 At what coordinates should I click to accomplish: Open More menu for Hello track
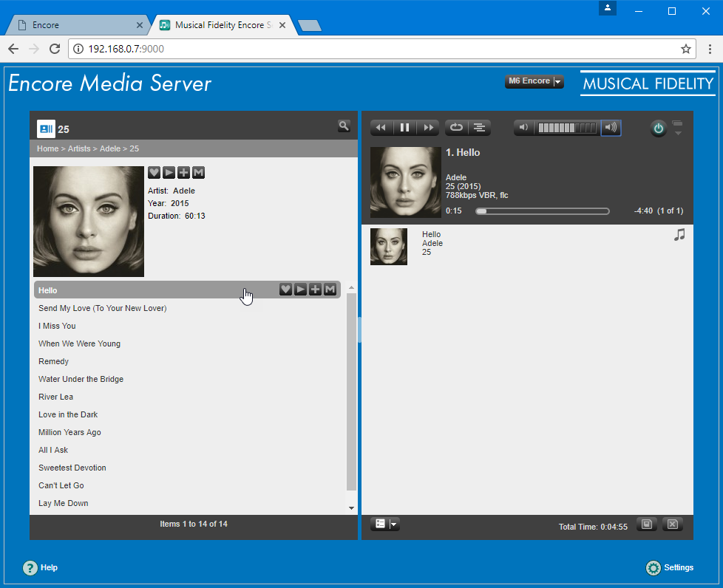click(x=330, y=290)
